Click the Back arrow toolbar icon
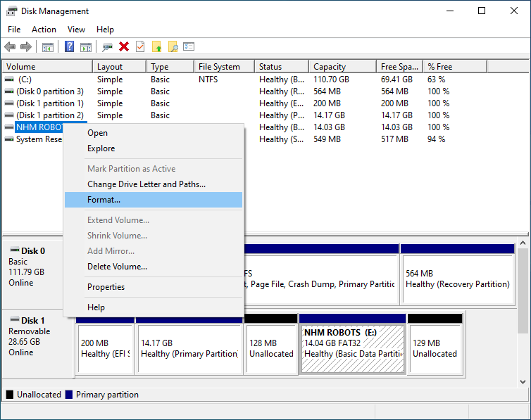Screen dimensions: 531x420 [10, 46]
